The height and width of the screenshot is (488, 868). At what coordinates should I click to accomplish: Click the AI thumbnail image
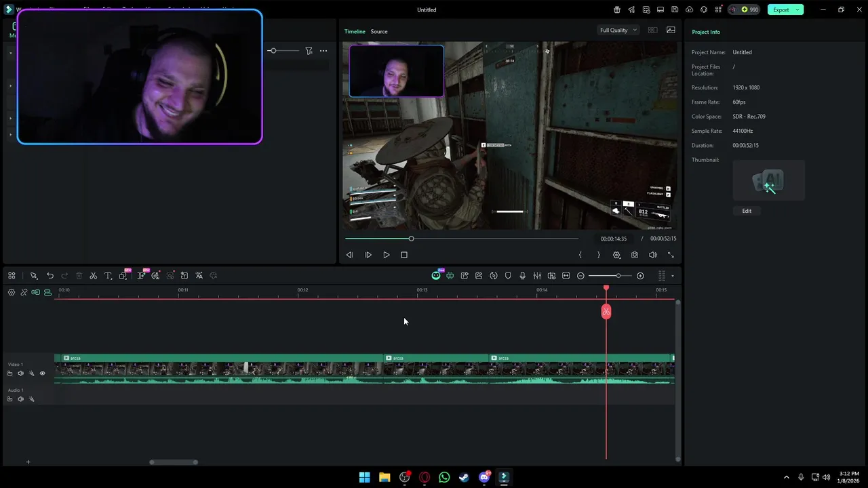pyautogui.click(x=768, y=180)
